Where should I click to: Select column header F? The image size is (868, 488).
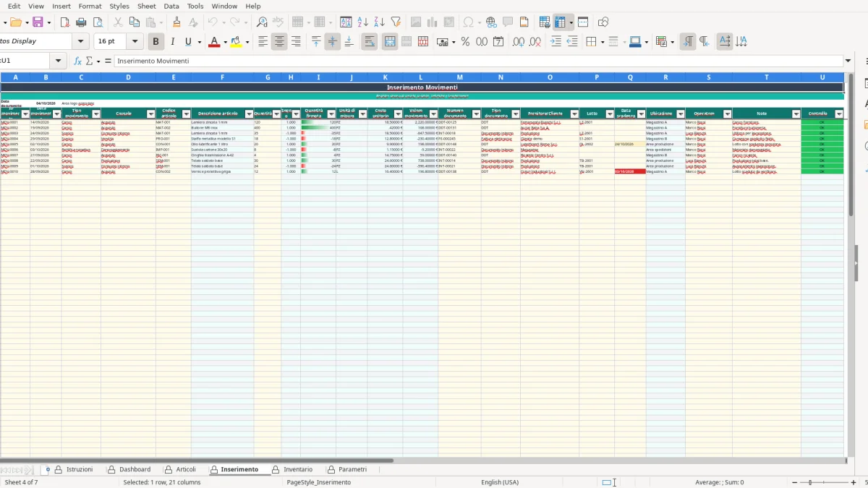click(x=222, y=77)
